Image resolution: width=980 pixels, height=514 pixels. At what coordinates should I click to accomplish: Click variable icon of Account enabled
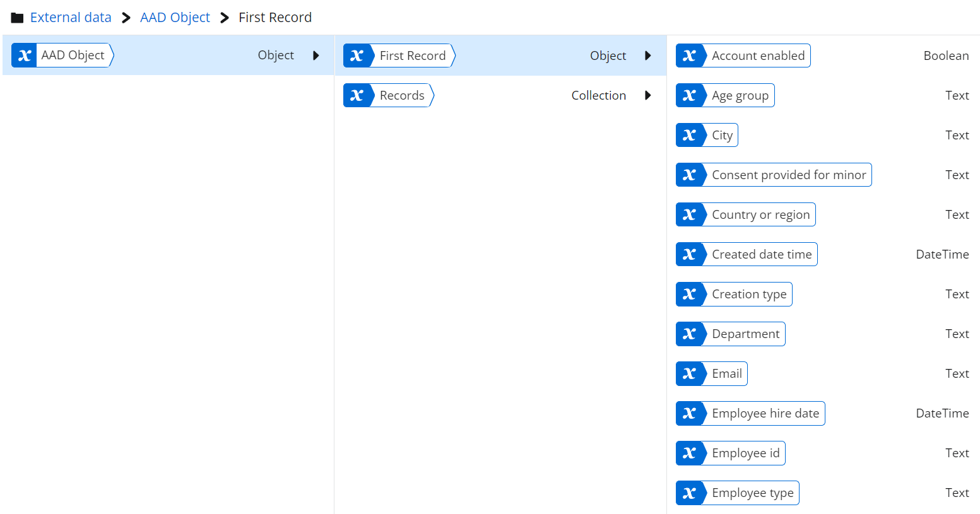click(x=689, y=55)
